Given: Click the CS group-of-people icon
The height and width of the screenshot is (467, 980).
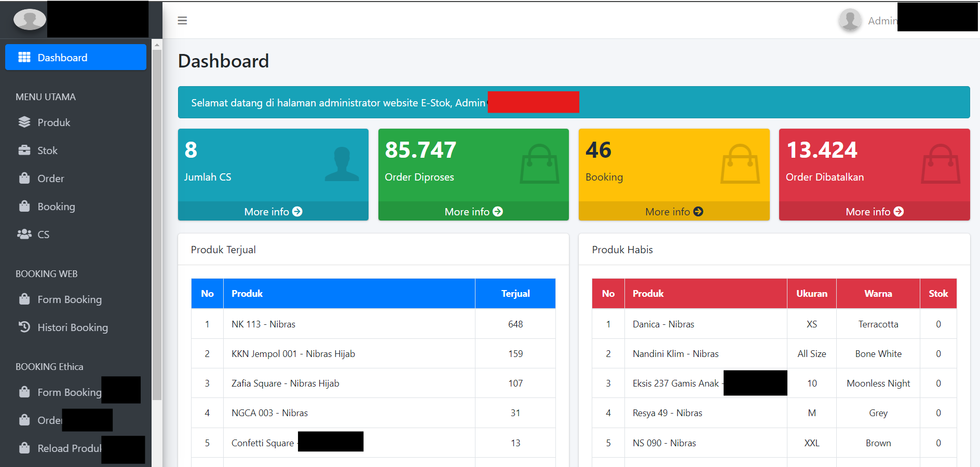Looking at the screenshot, I should 24,234.
